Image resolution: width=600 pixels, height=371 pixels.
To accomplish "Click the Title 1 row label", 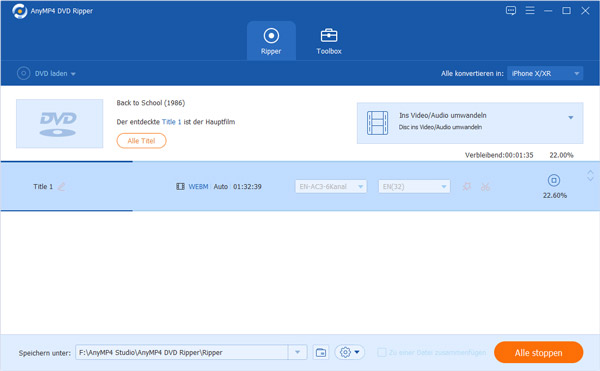I will [x=43, y=187].
